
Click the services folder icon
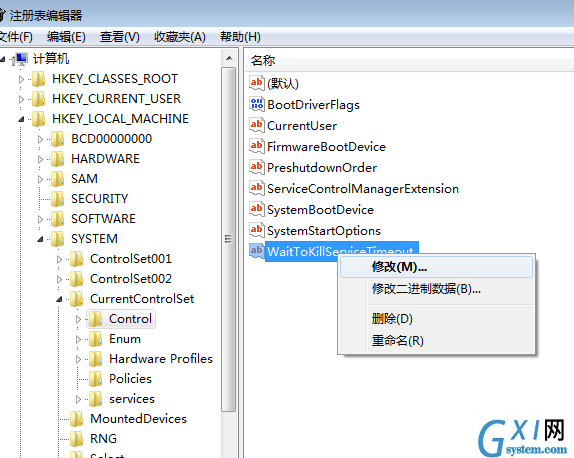[96, 399]
